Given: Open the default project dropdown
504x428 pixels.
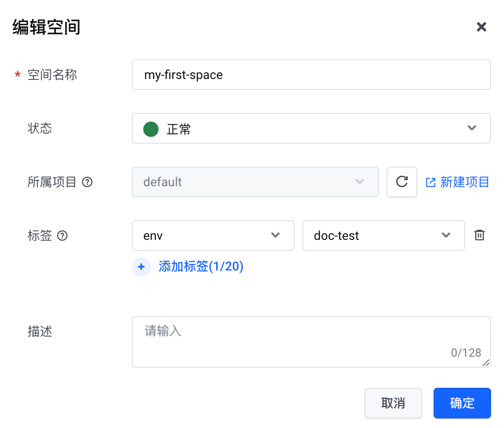Looking at the screenshot, I should [255, 182].
